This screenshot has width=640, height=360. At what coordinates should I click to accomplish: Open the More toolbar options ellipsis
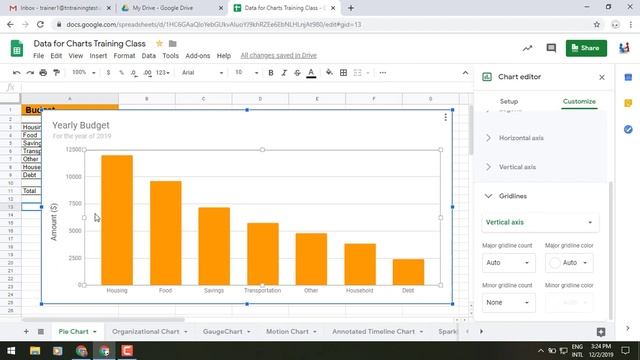[x=382, y=73]
